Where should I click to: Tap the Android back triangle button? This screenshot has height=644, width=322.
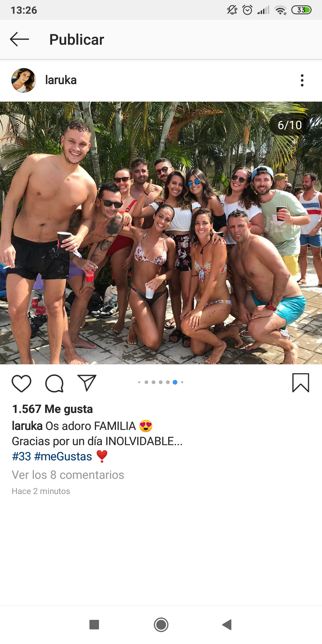[x=227, y=625]
